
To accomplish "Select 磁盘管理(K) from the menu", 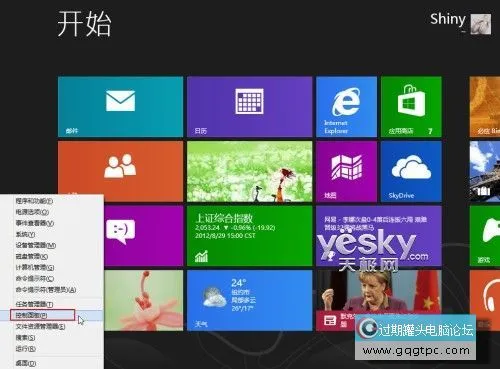I will [x=32, y=256].
